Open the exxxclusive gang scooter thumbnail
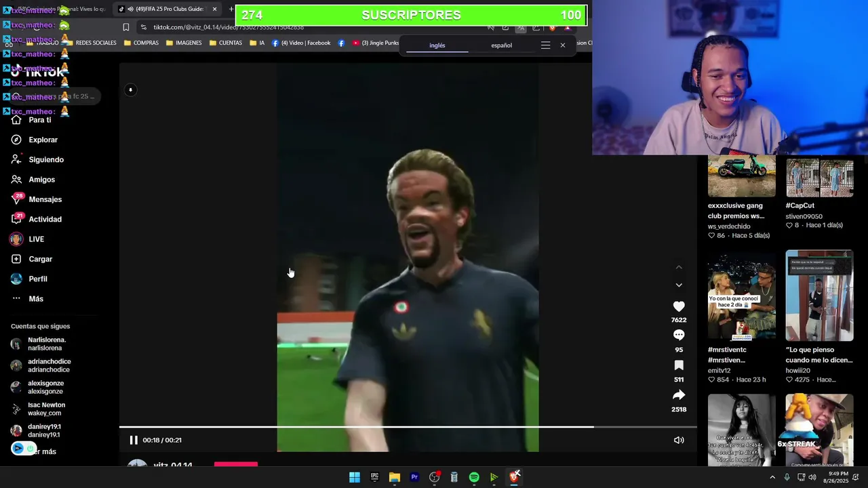Image resolution: width=868 pixels, height=488 pixels. pyautogui.click(x=741, y=176)
